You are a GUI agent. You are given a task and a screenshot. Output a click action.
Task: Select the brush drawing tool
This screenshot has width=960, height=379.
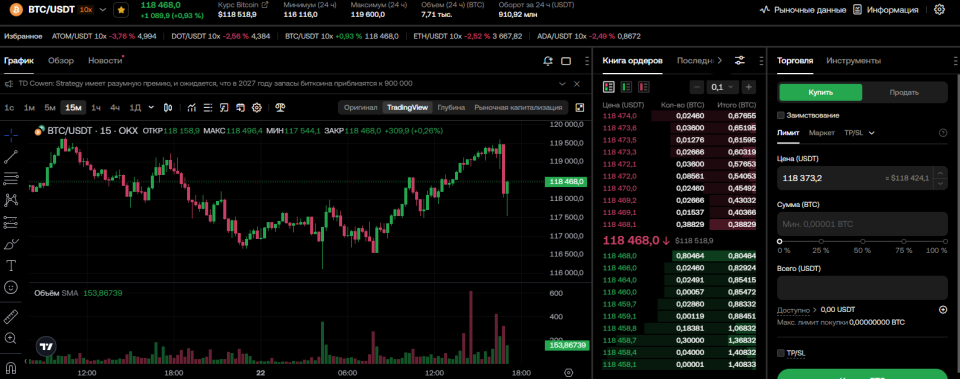pyautogui.click(x=11, y=244)
